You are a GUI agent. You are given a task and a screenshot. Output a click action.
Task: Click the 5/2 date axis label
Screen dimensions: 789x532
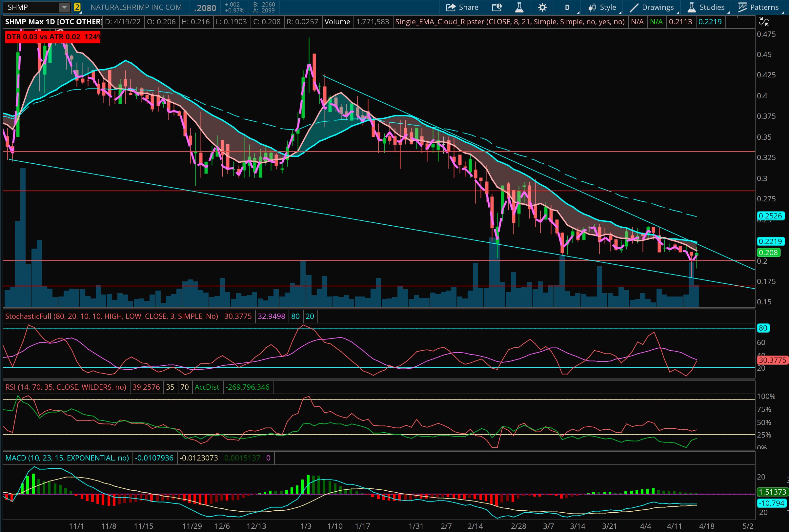point(748,526)
